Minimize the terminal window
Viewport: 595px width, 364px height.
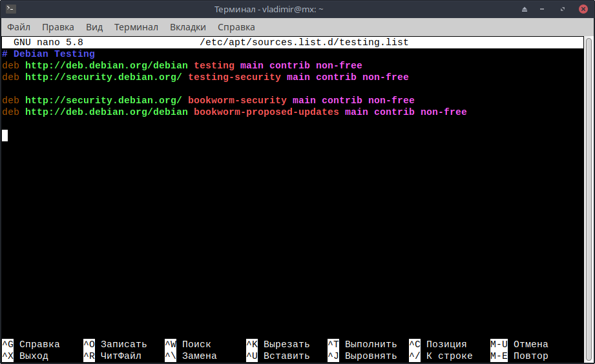pyautogui.click(x=542, y=10)
